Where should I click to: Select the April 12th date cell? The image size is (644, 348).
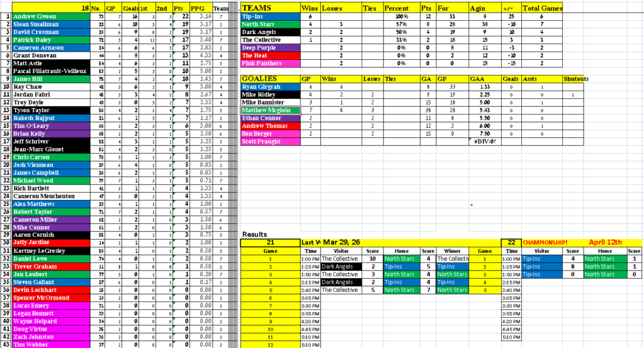(x=605, y=242)
